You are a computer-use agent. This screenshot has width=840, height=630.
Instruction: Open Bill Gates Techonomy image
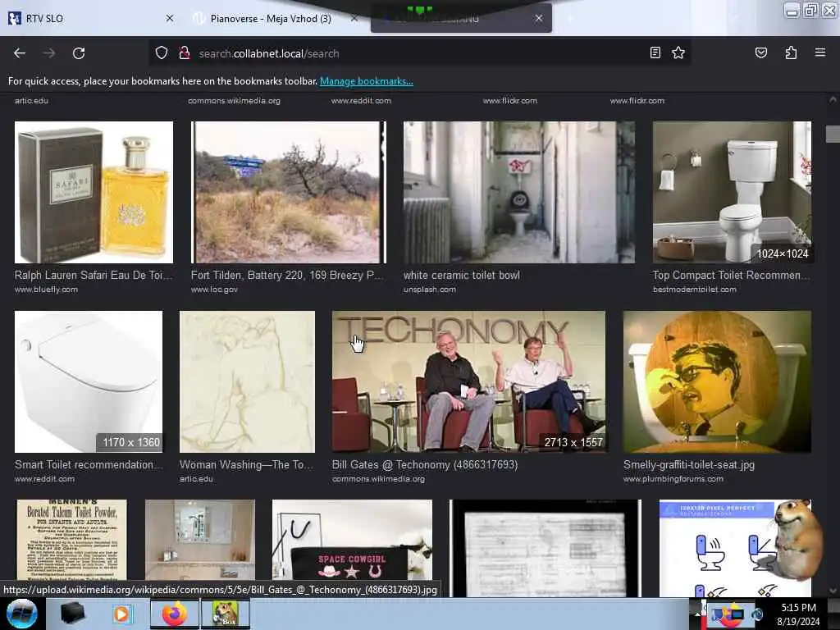pyautogui.click(x=468, y=382)
